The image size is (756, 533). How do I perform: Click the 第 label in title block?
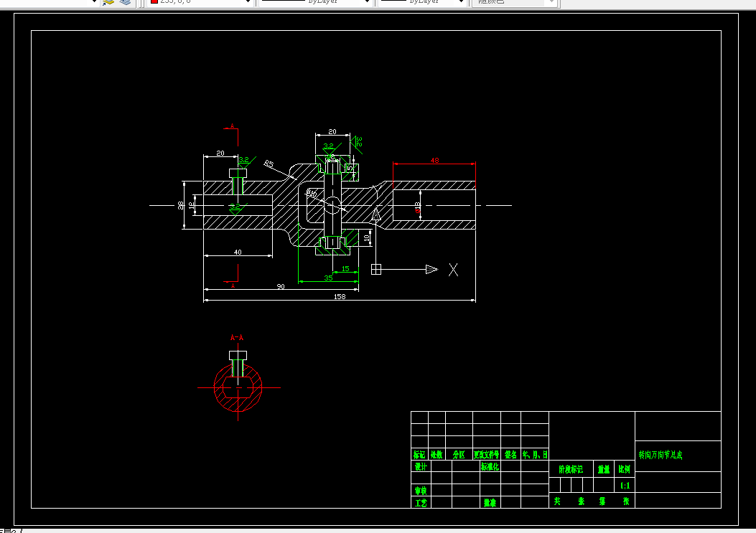(x=602, y=501)
